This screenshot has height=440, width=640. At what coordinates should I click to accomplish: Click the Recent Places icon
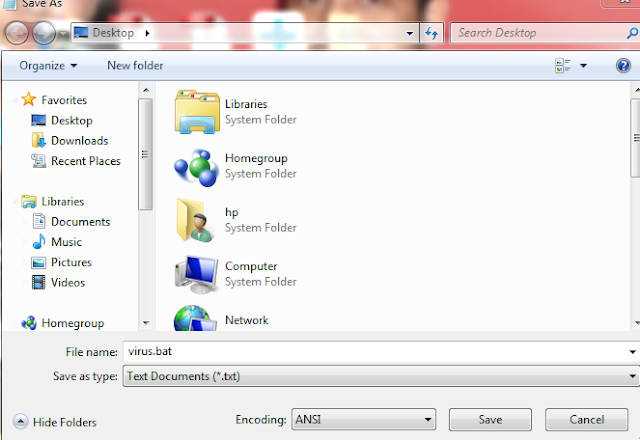(39, 160)
